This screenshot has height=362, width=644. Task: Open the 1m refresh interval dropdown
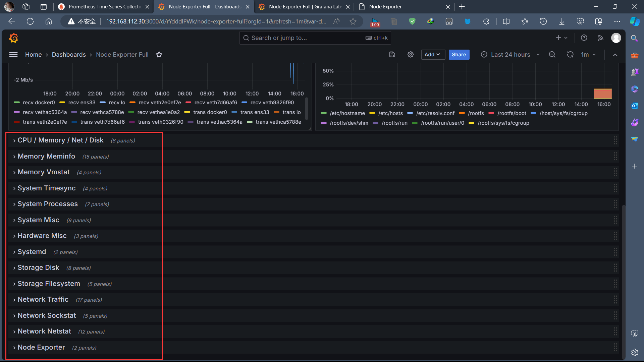588,54
